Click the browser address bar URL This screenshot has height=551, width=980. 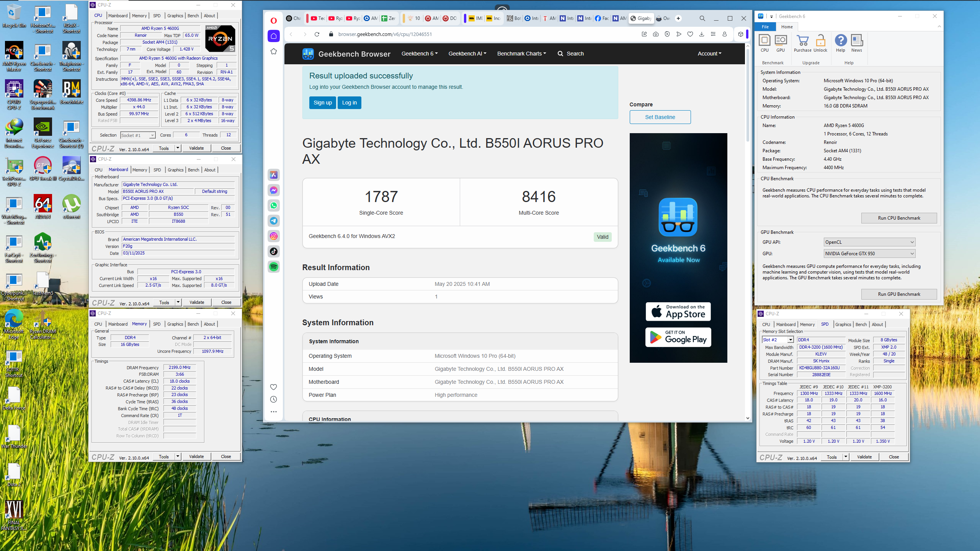[385, 34]
